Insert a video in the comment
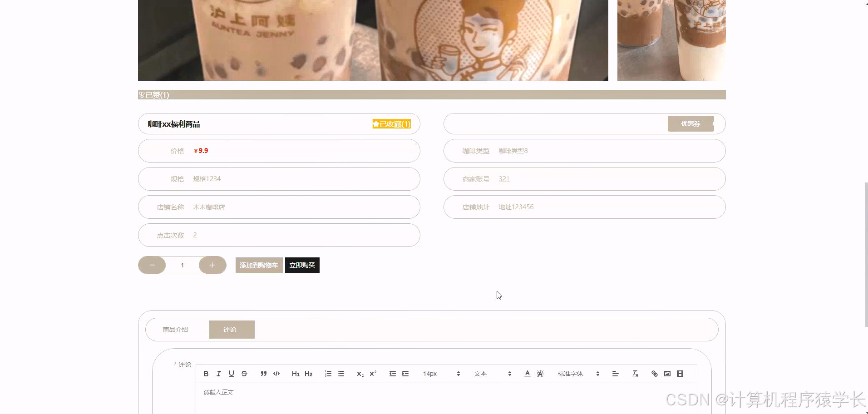The image size is (868, 414). (x=680, y=374)
